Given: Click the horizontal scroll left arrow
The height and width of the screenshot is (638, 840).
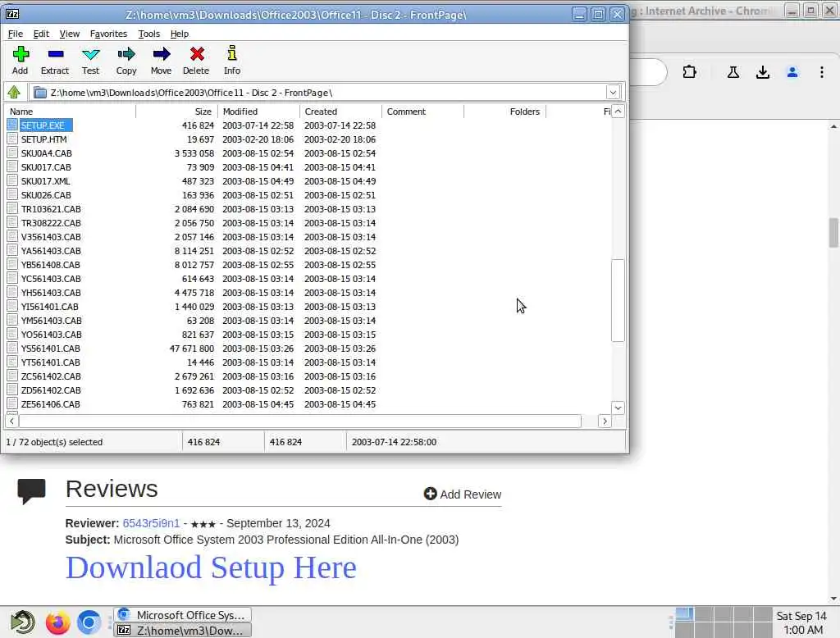Looking at the screenshot, I should coord(11,421).
